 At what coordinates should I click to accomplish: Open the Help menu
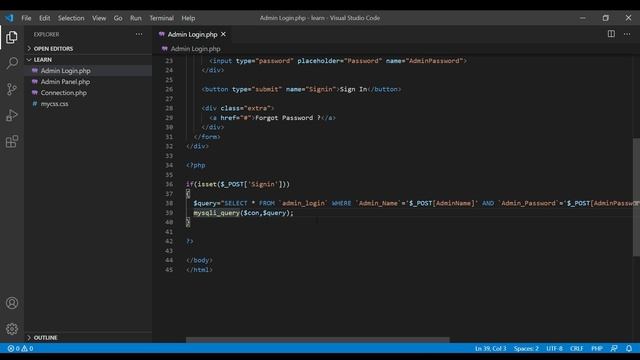(x=188, y=18)
